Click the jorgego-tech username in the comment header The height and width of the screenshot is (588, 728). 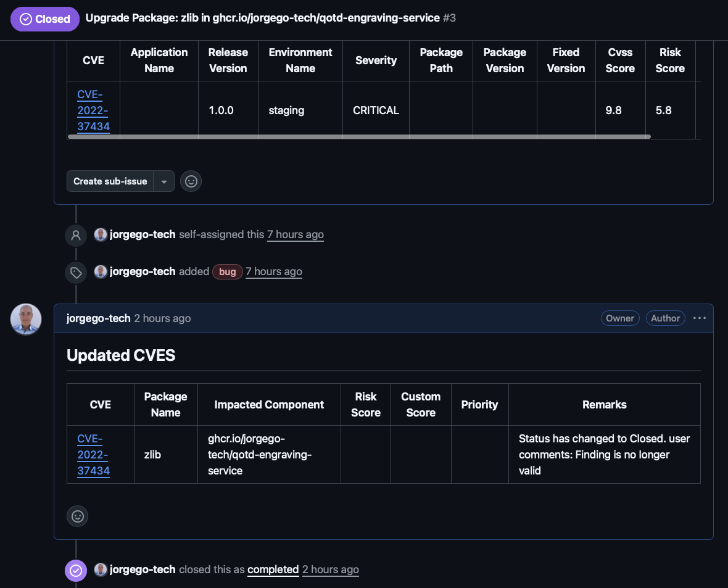[x=99, y=318]
